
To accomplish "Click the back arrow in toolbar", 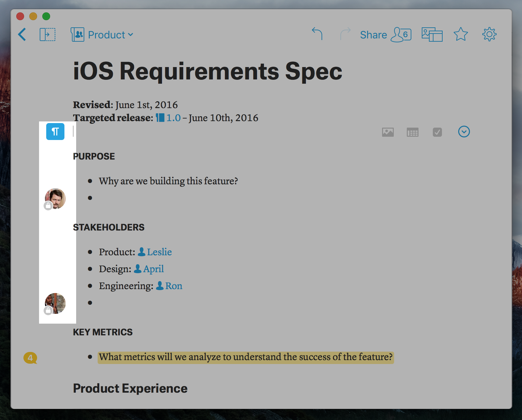I will point(22,35).
